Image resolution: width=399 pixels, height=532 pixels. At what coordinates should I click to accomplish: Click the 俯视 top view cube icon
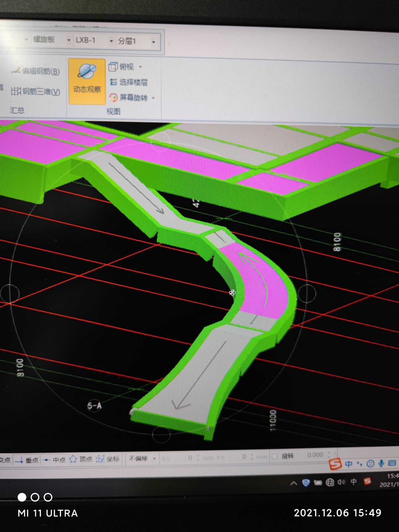tap(113, 67)
